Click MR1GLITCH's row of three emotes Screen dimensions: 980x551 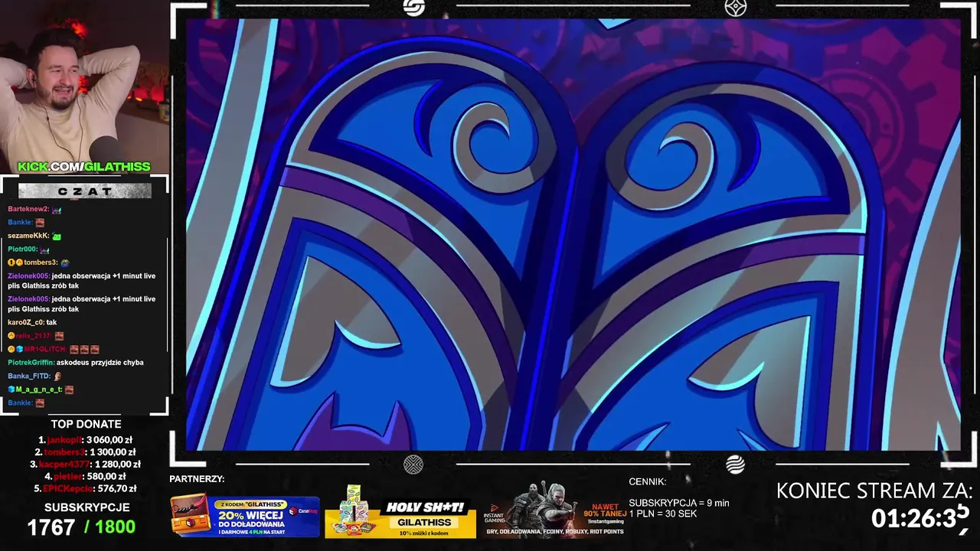84,349
